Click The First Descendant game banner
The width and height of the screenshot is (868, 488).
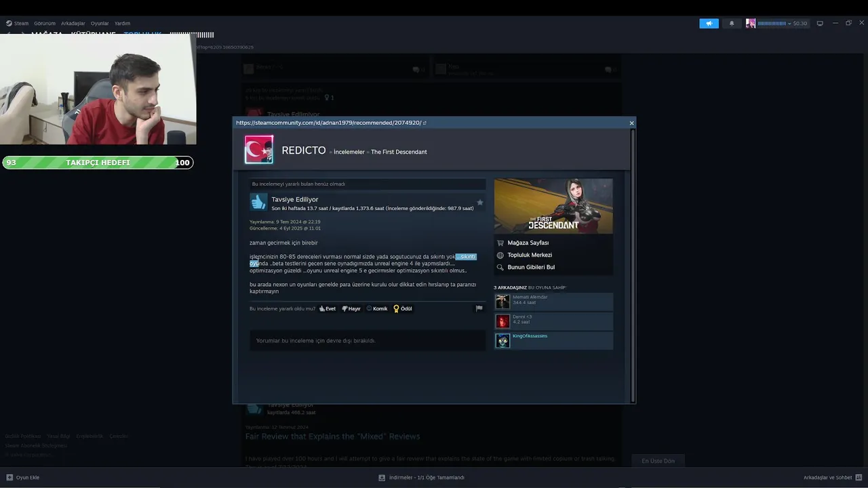coord(553,206)
